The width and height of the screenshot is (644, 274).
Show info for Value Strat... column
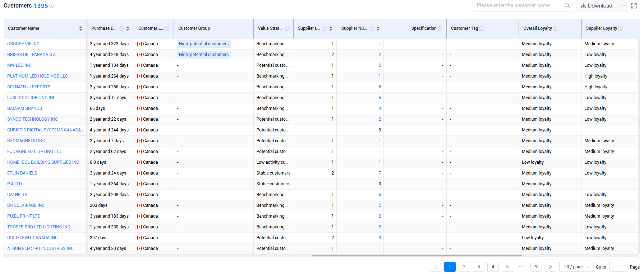(x=287, y=29)
